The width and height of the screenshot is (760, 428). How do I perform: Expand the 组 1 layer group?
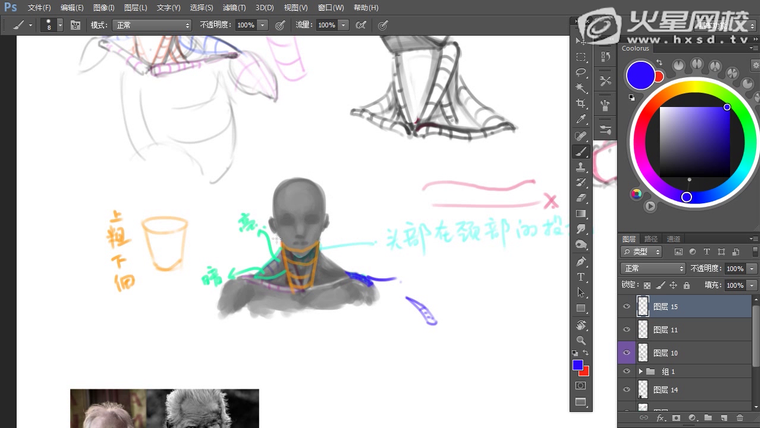pos(641,371)
